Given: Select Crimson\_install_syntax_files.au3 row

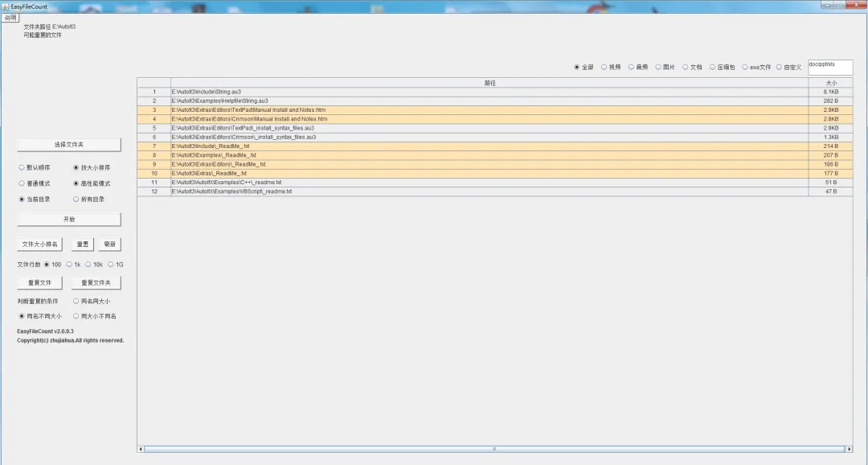Looking at the screenshot, I should coord(495,137).
